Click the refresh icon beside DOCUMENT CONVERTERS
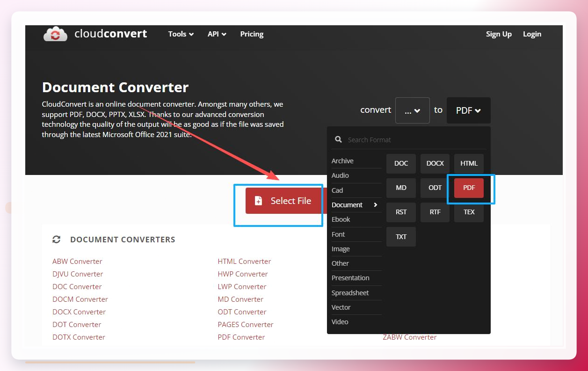Viewport: 588px width, 371px height. [x=57, y=240]
